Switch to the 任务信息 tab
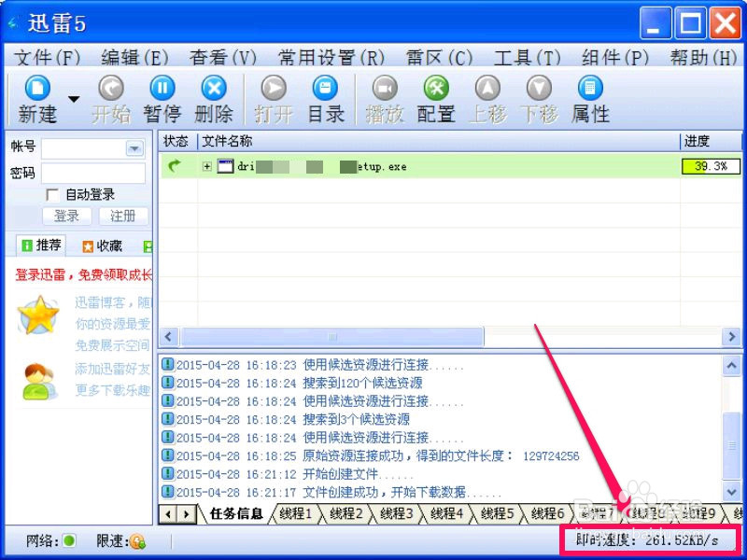 click(236, 514)
